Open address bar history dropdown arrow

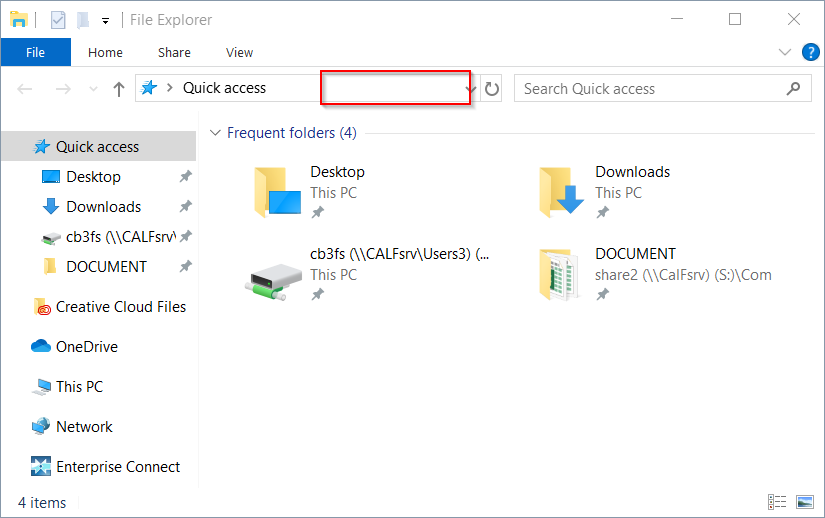(470, 89)
